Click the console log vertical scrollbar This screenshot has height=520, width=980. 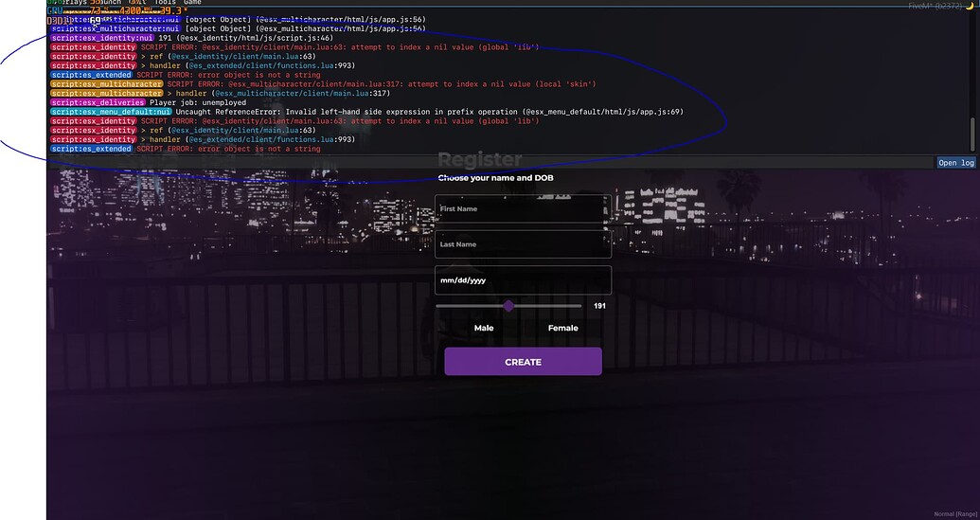pyautogui.click(x=971, y=134)
